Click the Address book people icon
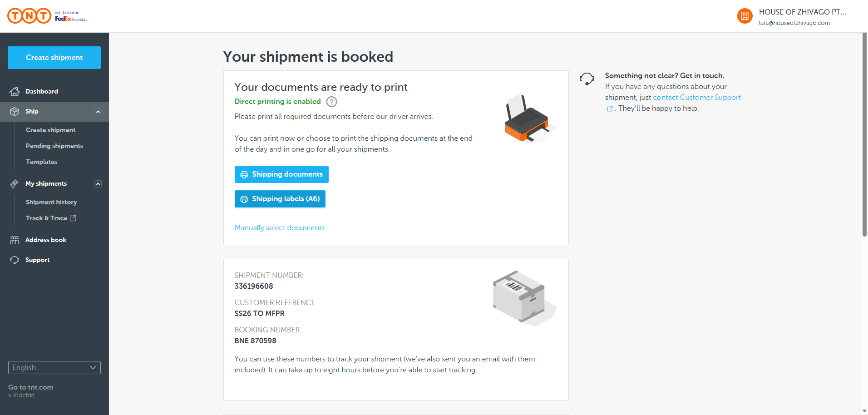 coord(15,240)
